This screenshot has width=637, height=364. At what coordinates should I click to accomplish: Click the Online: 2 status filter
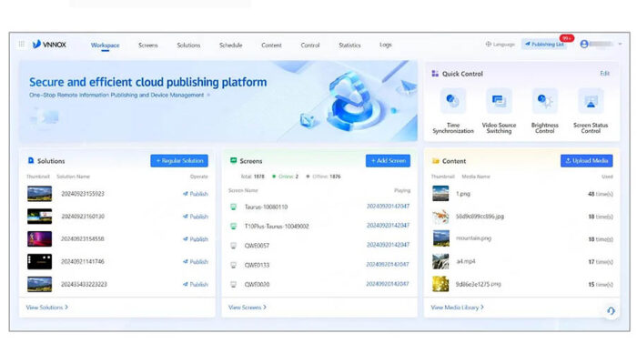click(285, 177)
